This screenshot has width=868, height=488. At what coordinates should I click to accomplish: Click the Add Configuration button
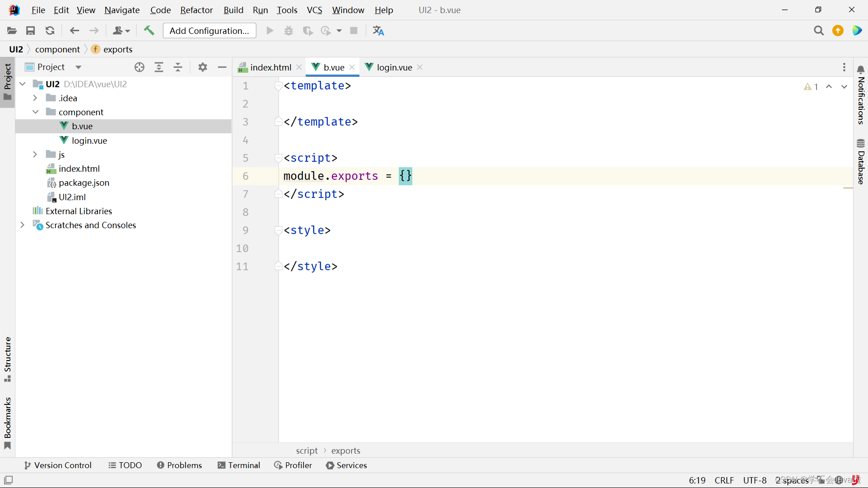[x=209, y=31]
